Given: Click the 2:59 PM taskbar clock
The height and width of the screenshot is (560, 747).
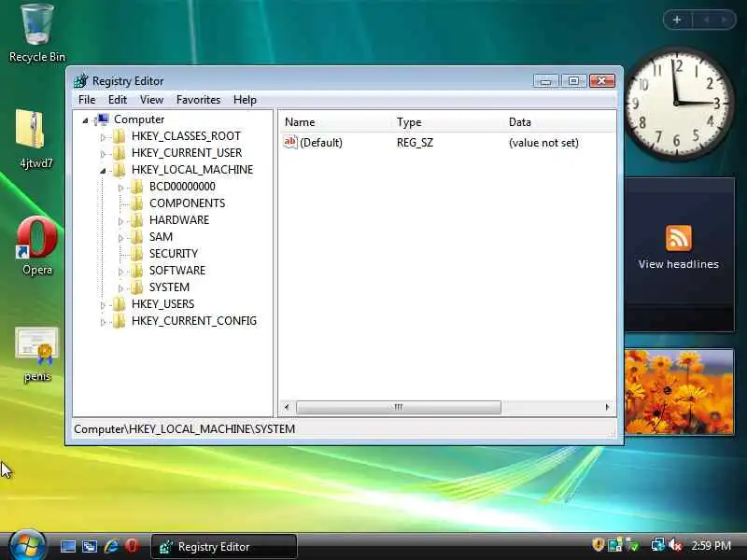Looking at the screenshot, I should [711, 545].
